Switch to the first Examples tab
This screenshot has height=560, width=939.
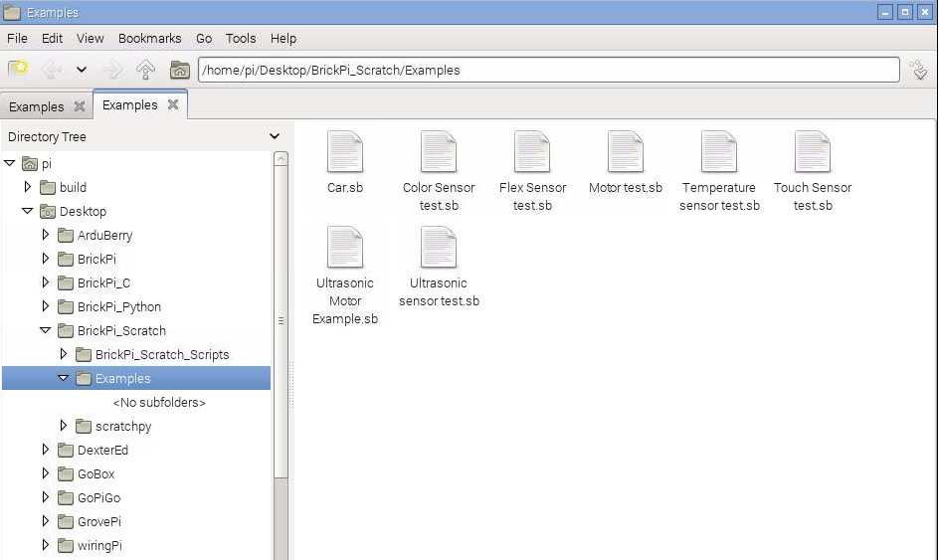coord(37,106)
